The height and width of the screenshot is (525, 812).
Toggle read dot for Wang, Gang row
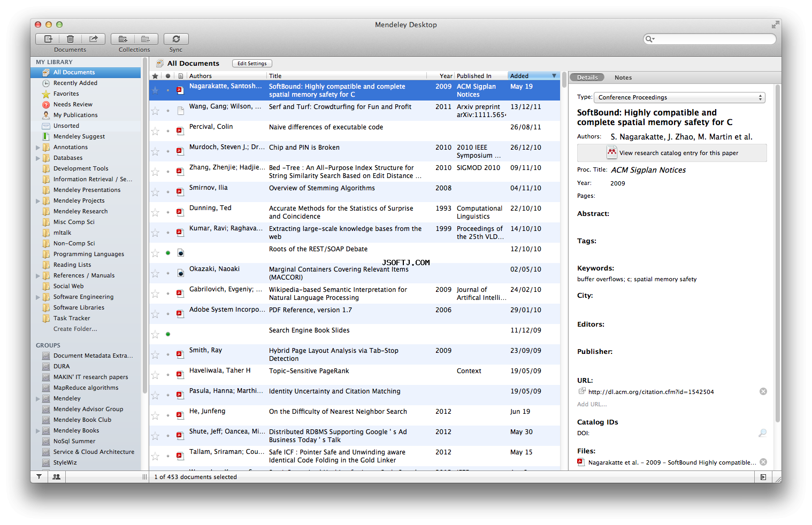pyautogui.click(x=168, y=111)
